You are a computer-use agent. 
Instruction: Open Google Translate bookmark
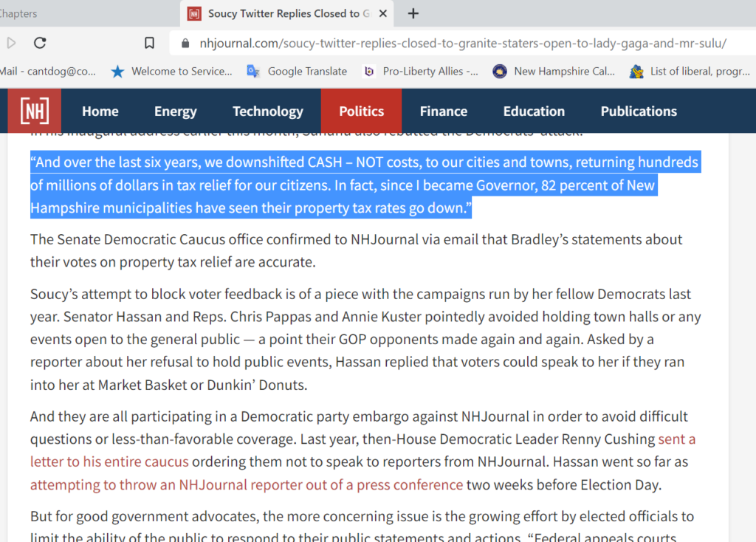point(297,72)
